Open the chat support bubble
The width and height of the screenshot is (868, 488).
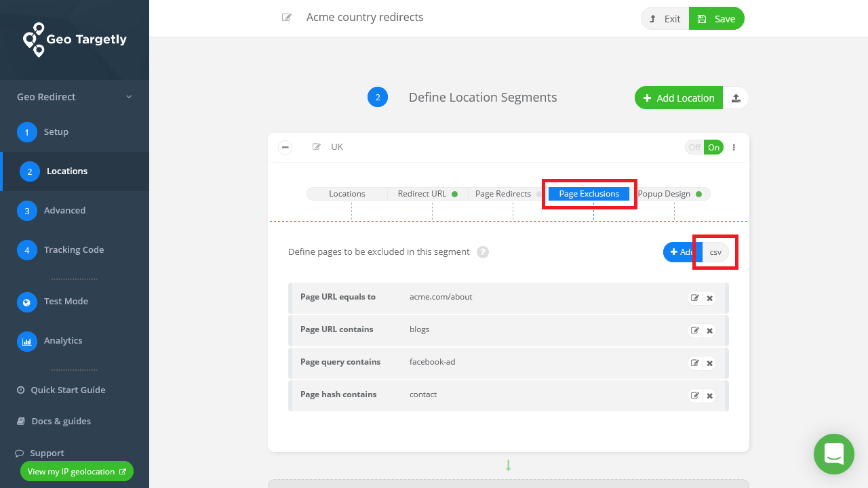tap(833, 454)
